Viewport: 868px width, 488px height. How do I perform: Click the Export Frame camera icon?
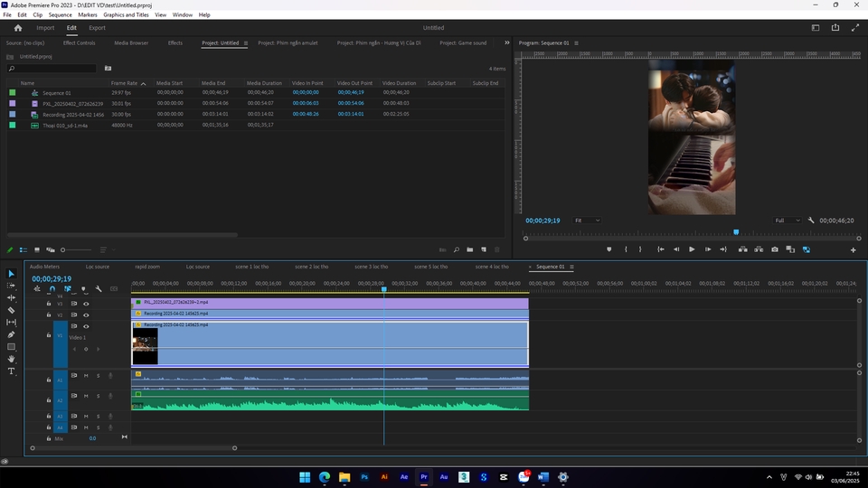point(775,249)
